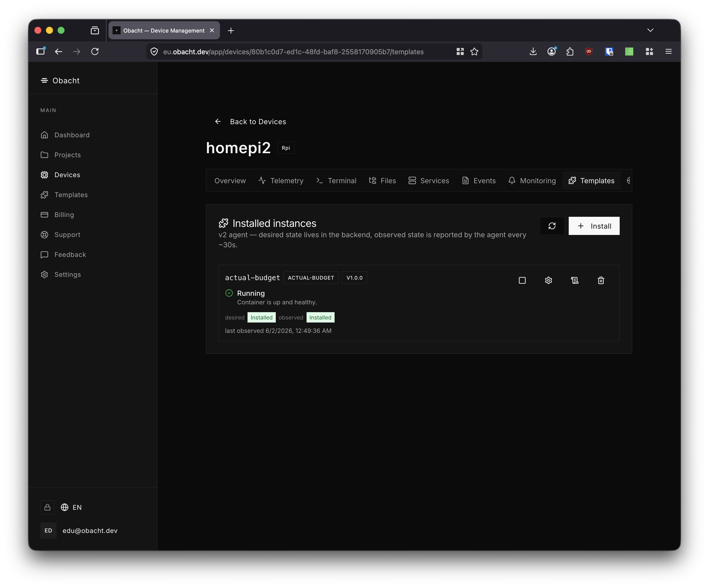The image size is (709, 588).
Task: Open the browser hamburger menu
Action: (668, 52)
